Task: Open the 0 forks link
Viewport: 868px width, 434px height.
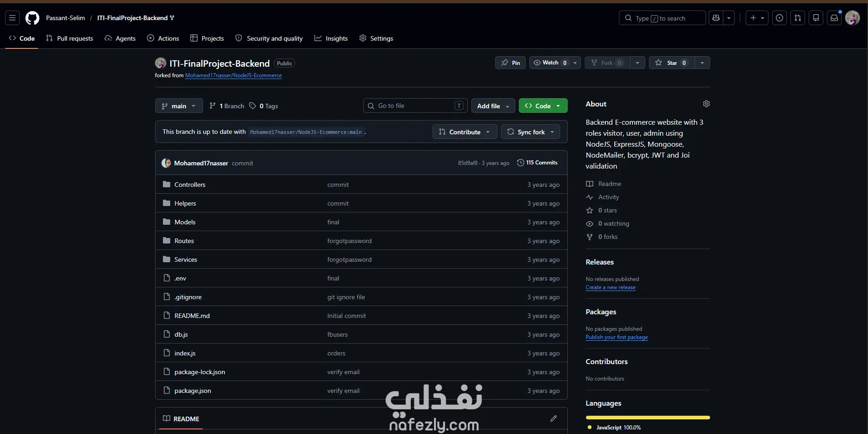Action: click(x=602, y=237)
